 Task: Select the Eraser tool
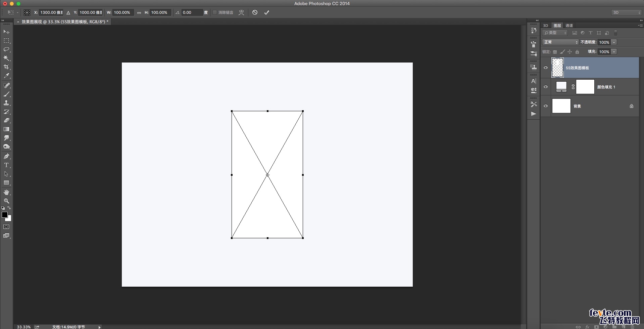pos(6,120)
